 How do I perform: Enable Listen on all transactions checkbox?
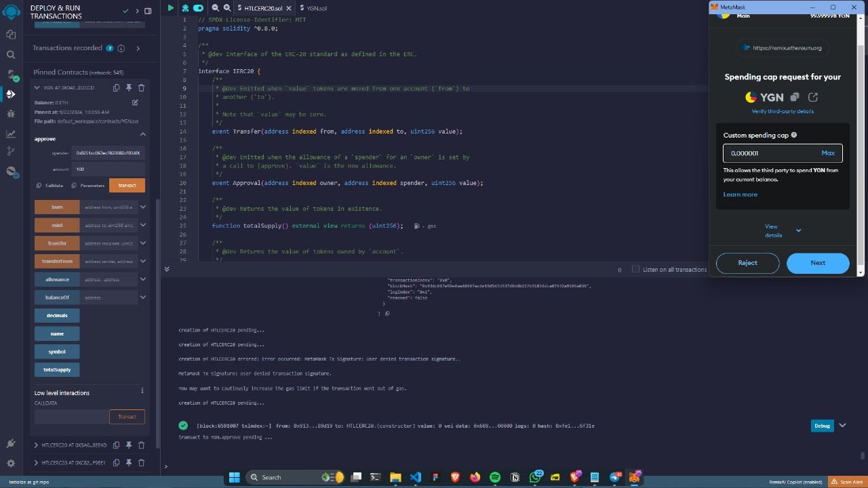pos(635,269)
